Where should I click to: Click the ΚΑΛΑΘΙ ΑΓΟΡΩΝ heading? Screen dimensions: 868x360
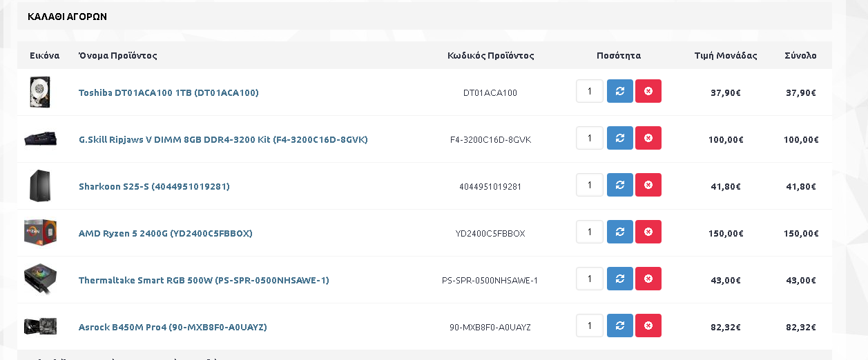(x=67, y=16)
